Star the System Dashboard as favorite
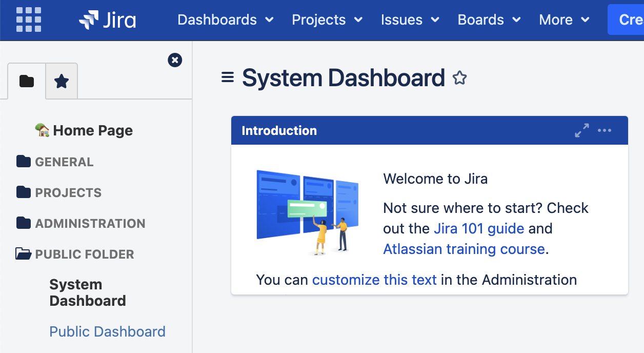 [459, 77]
